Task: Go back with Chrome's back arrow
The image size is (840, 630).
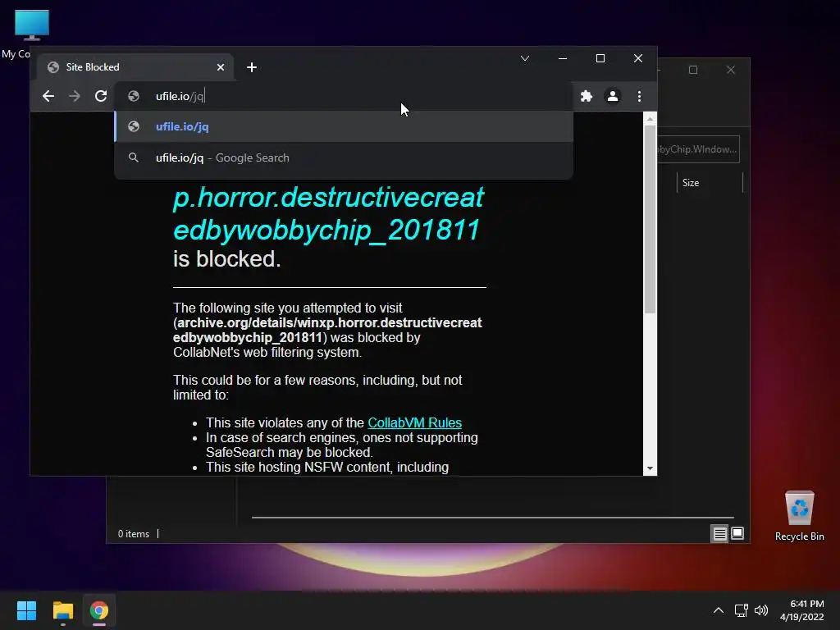Action: point(48,96)
